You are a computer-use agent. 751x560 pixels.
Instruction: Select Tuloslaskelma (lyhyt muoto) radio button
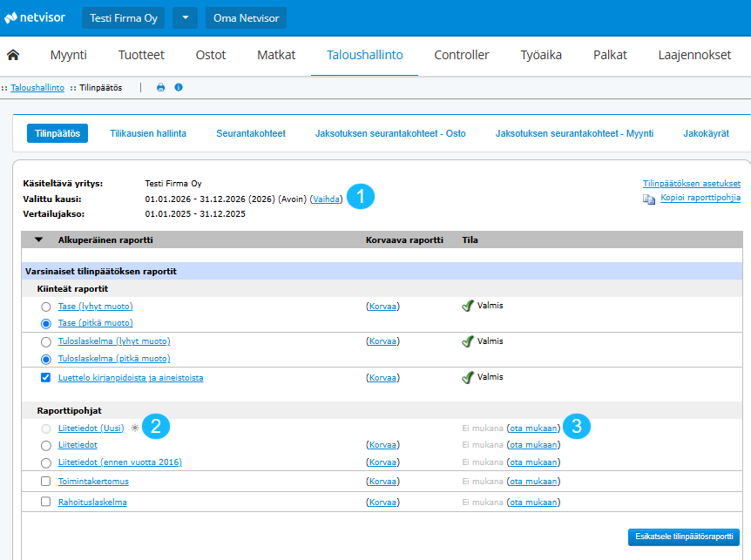[46, 341]
